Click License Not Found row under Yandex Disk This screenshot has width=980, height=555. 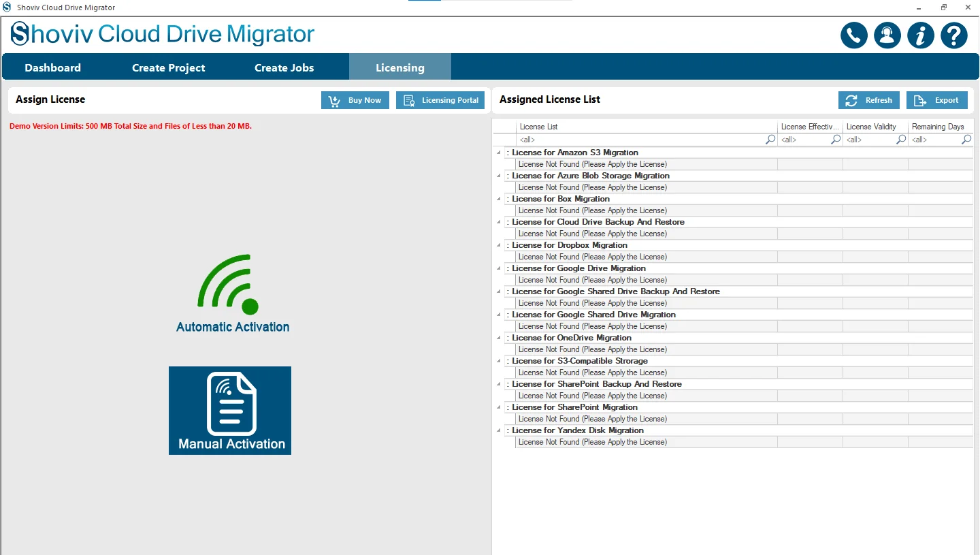745,442
